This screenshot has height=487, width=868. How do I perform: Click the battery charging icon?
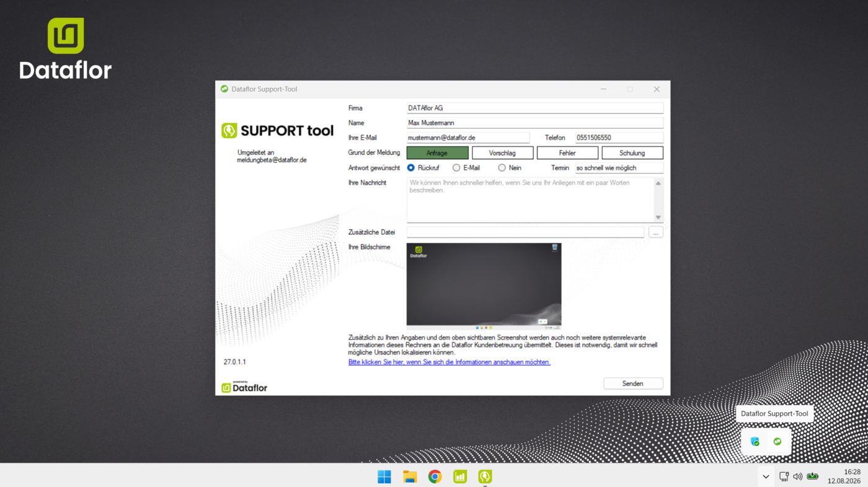[812, 476]
